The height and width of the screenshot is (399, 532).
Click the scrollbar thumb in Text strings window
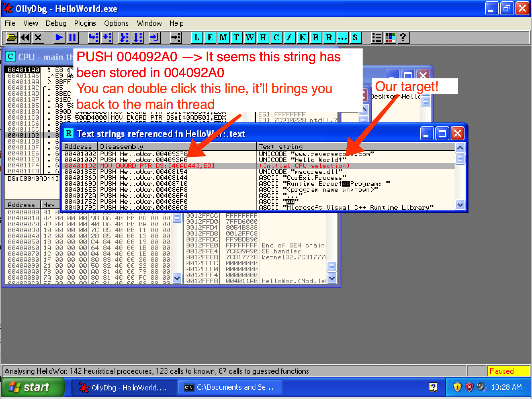(x=460, y=159)
